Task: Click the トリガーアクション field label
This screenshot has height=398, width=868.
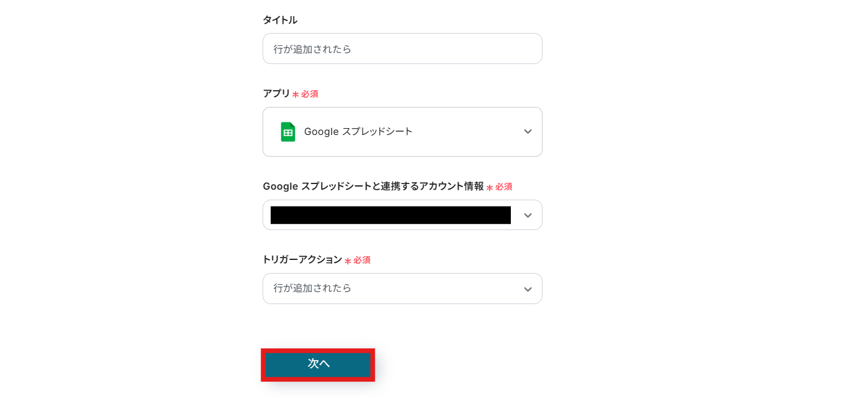Action: point(302,259)
